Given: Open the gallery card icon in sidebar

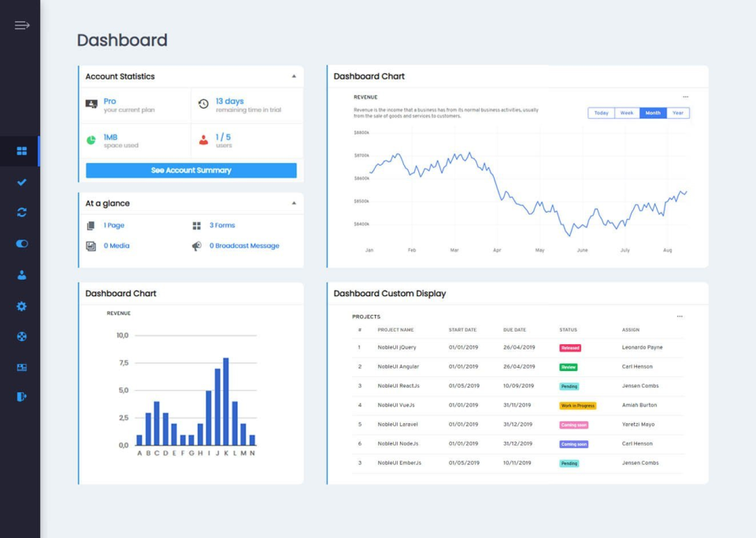Looking at the screenshot, I should tap(21, 366).
